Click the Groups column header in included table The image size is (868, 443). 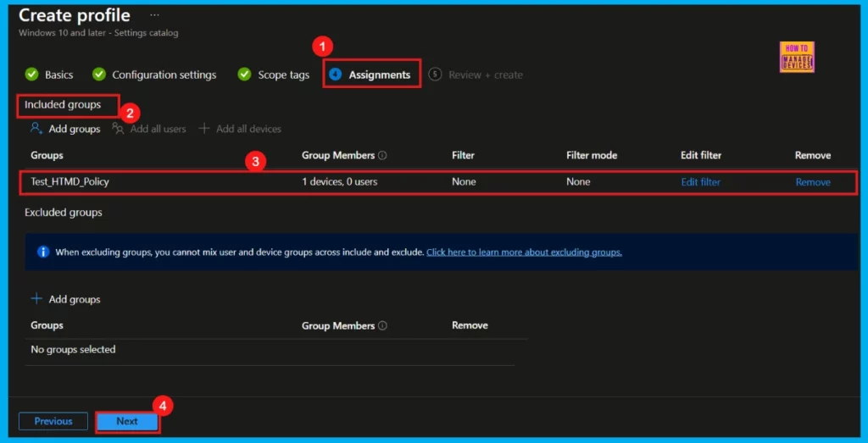click(47, 155)
